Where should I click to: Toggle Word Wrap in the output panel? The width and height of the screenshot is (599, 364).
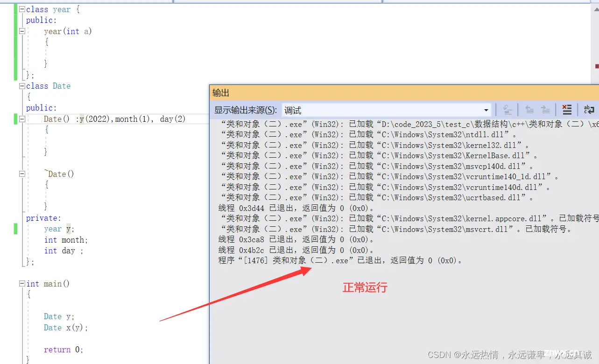589,110
